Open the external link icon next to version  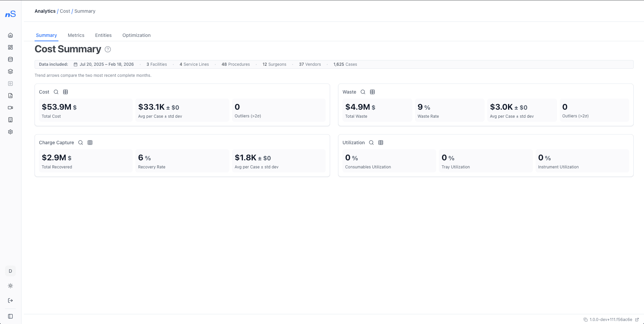637,320
